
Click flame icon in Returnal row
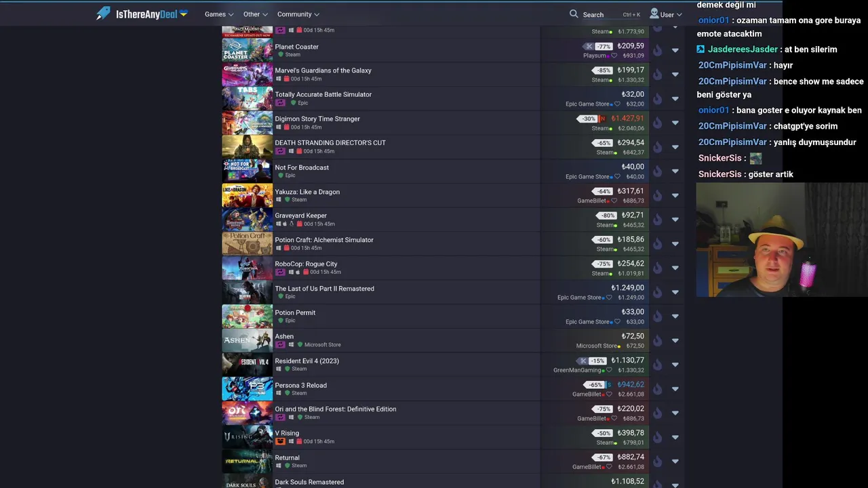(x=657, y=462)
